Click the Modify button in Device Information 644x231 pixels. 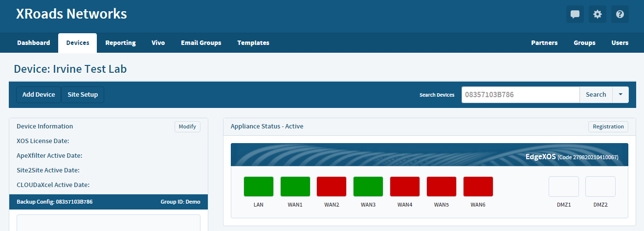click(x=187, y=126)
